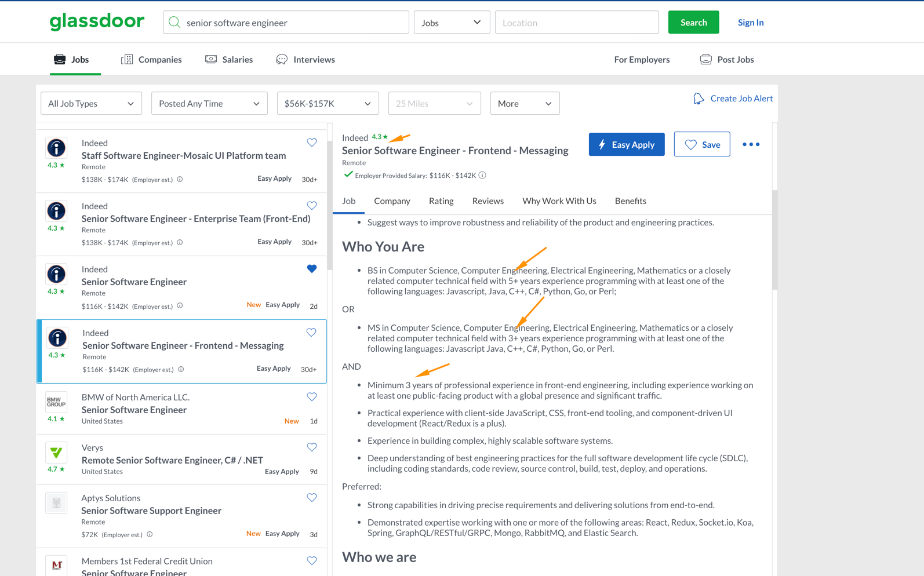The width and height of the screenshot is (924, 576).
Task: Click info icon beside Aptys Solutions $72K salary
Action: coord(150,534)
